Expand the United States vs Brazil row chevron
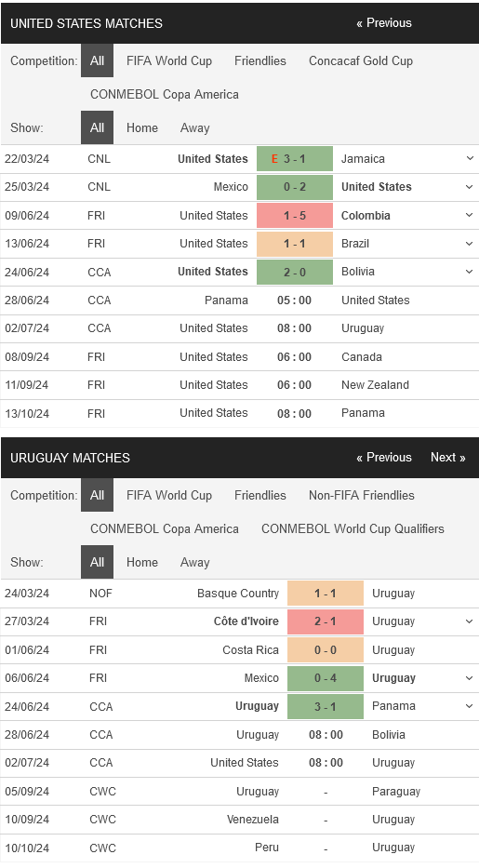The image size is (479, 868). click(470, 244)
